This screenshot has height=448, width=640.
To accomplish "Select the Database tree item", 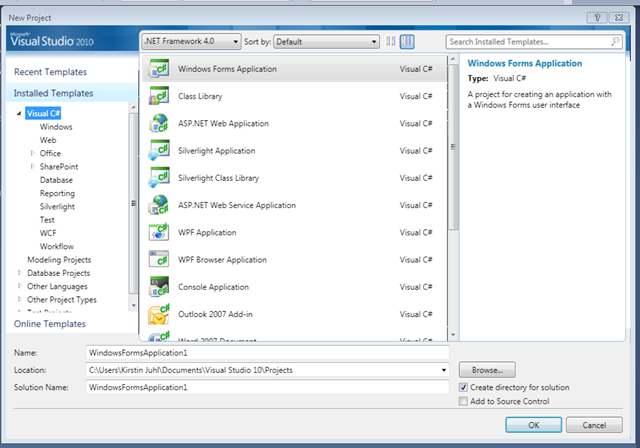I will pyautogui.click(x=56, y=180).
